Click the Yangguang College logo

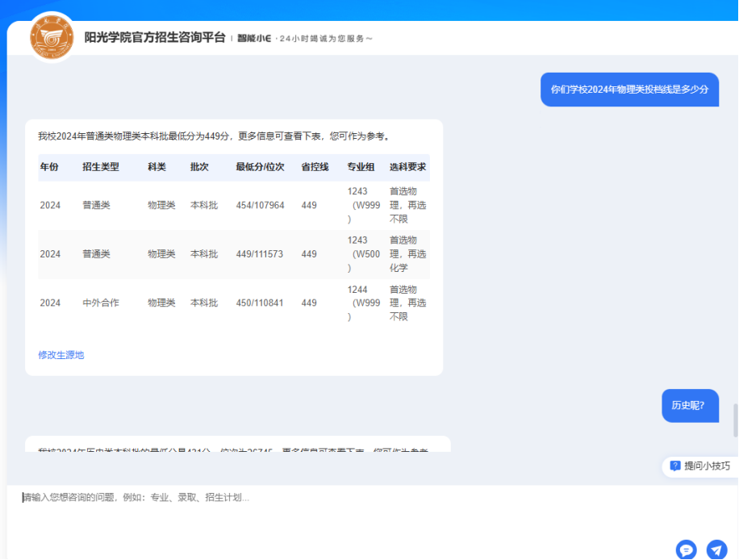tap(52, 38)
